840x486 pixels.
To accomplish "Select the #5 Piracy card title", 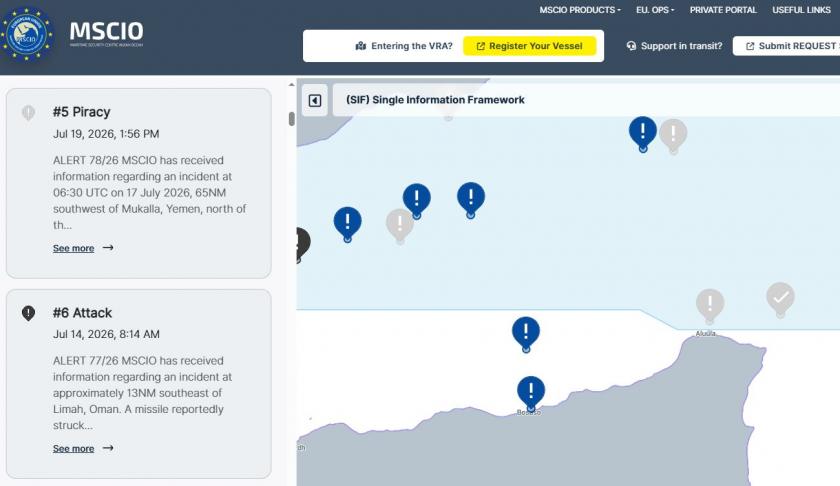I will point(81,112).
